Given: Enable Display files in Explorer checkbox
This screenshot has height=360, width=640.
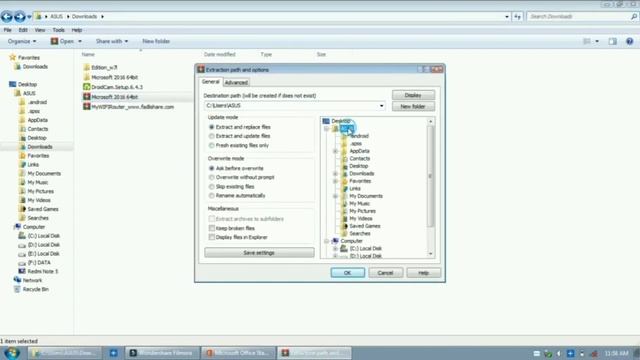Looking at the screenshot, I should coord(211,237).
